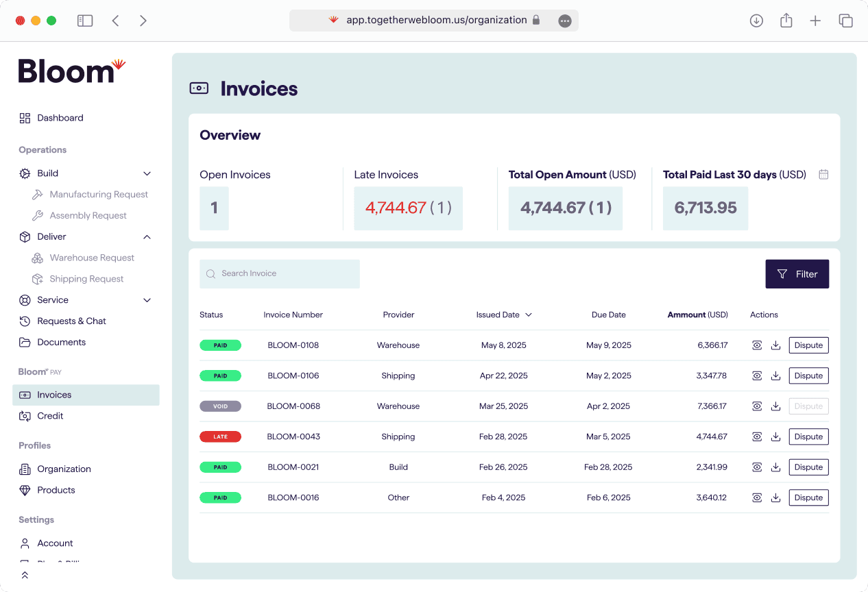Viewport: 868px width, 592px height.
Task: Download invoice BLOOM-0108
Action: pyautogui.click(x=776, y=345)
